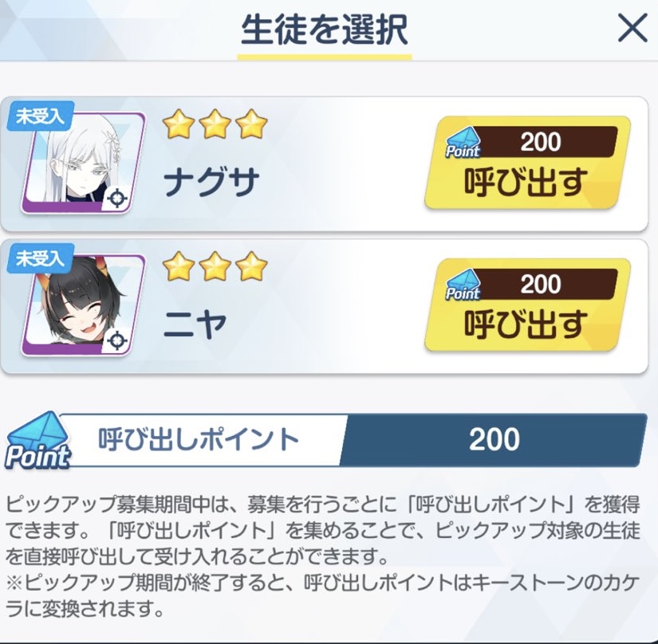Image resolution: width=658 pixels, height=644 pixels.
Task: Click ナグサ's three-star rating
Action: 215,124
